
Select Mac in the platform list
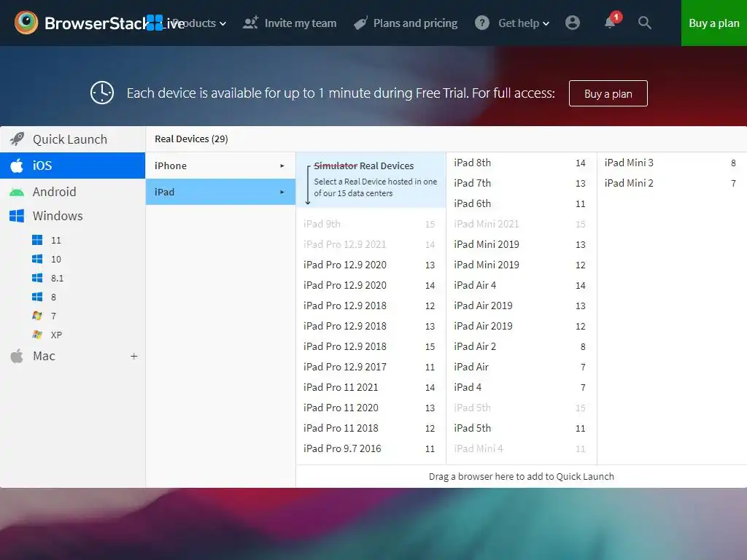point(72,356)
